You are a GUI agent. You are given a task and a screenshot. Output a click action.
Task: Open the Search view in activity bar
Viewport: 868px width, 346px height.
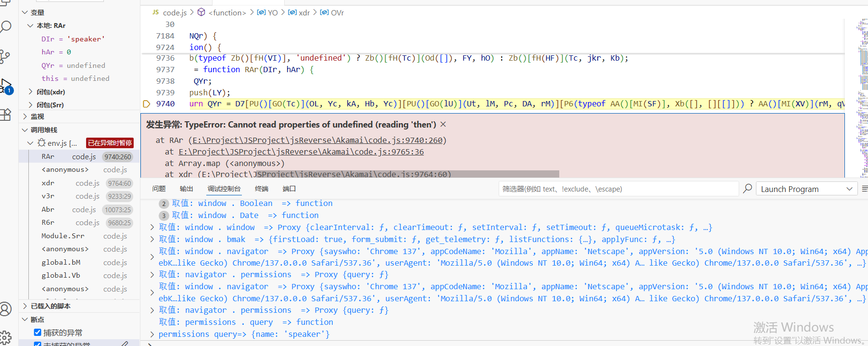pyautogui.click(x=6, y=27)
